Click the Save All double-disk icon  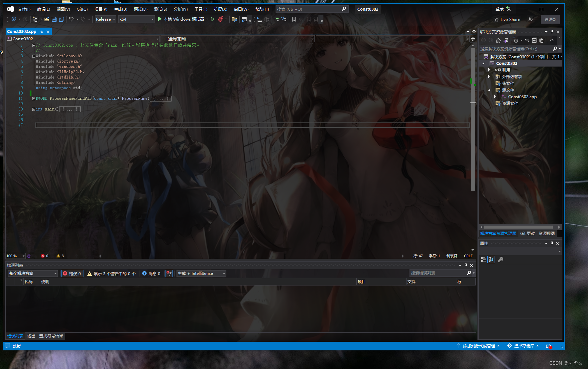[x=61, y=19]
